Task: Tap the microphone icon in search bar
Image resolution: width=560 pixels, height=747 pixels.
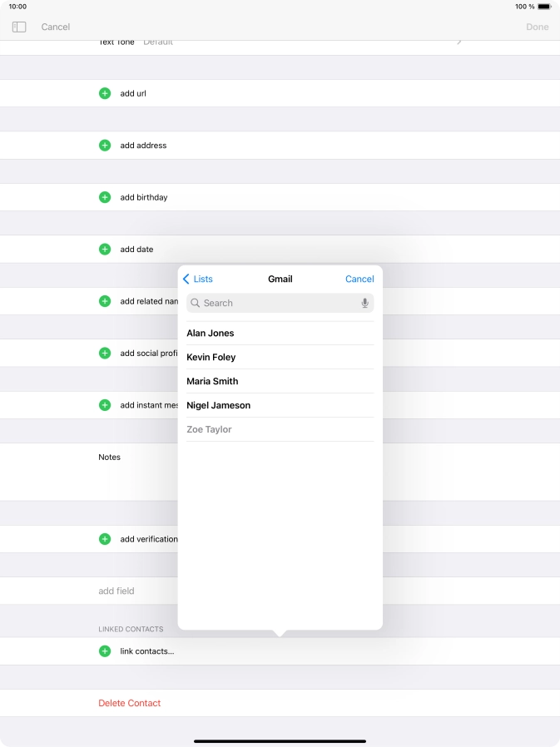Action: coord(364,304)
